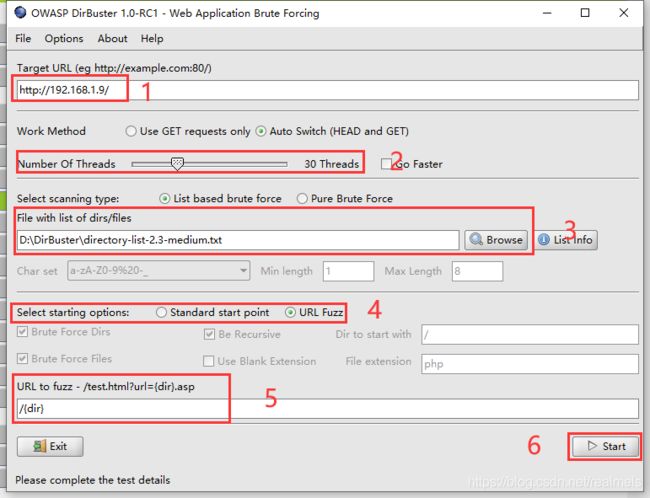Enable the Go Faster checkbox
This screenshot has height=498, width=650.
pos(386,164)
